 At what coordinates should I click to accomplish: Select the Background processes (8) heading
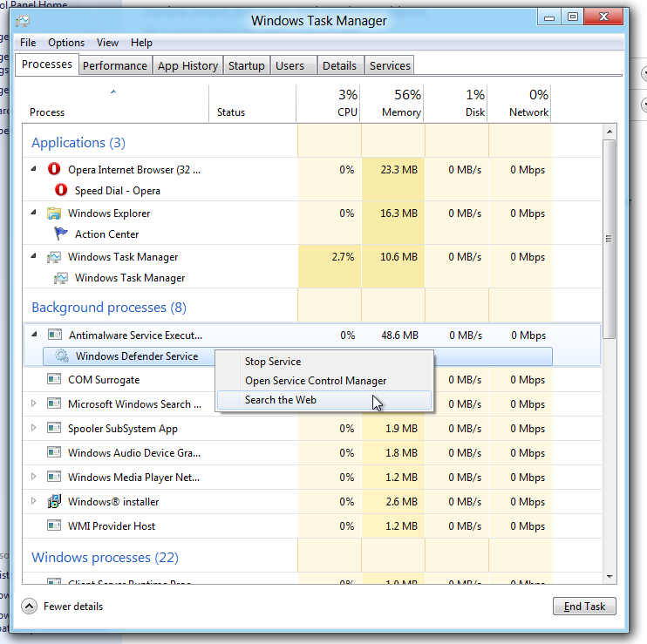[x=109, y=307]
